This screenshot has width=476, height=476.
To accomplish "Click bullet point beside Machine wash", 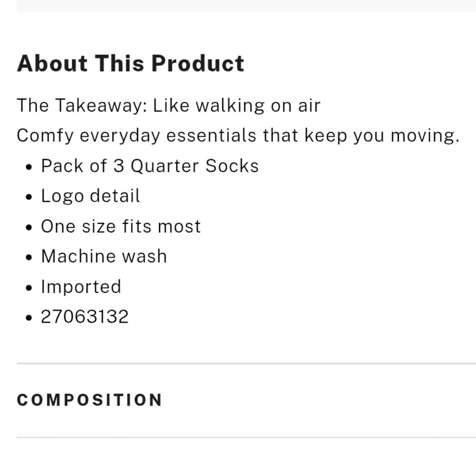I will pyautogui.click(x=29, y=258).
